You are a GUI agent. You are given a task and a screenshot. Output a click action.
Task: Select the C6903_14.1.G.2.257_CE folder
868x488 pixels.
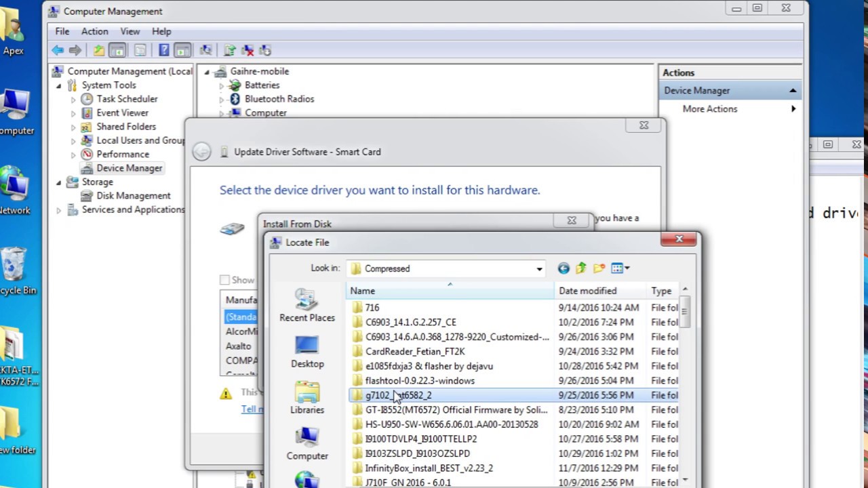coord(410,323)
